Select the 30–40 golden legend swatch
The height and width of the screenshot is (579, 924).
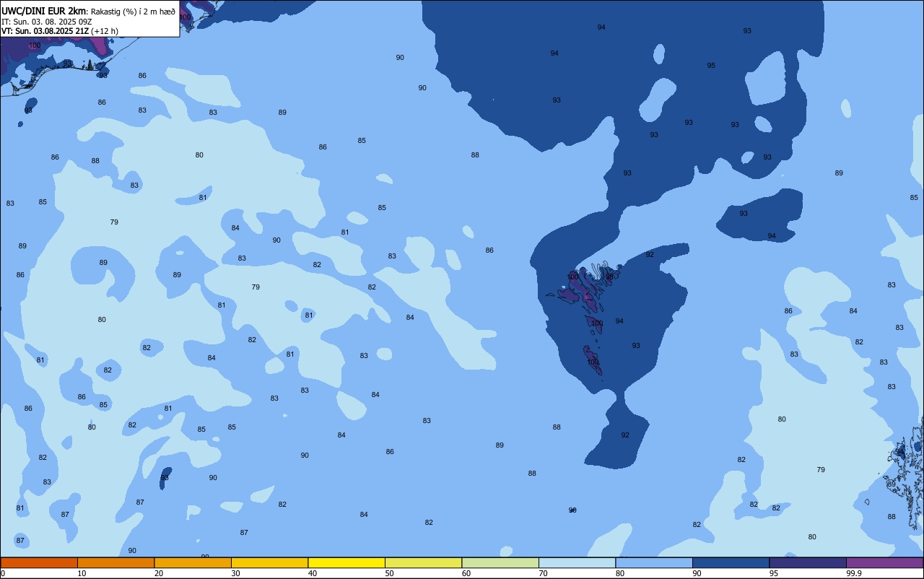pyautogui.click(x=269, y=562)
